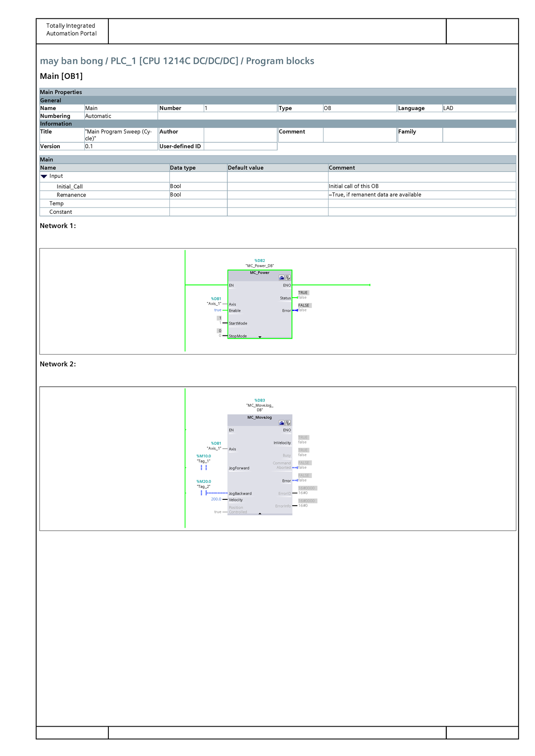
Task: Click the Main Properties section header
Action: [278, 92]
